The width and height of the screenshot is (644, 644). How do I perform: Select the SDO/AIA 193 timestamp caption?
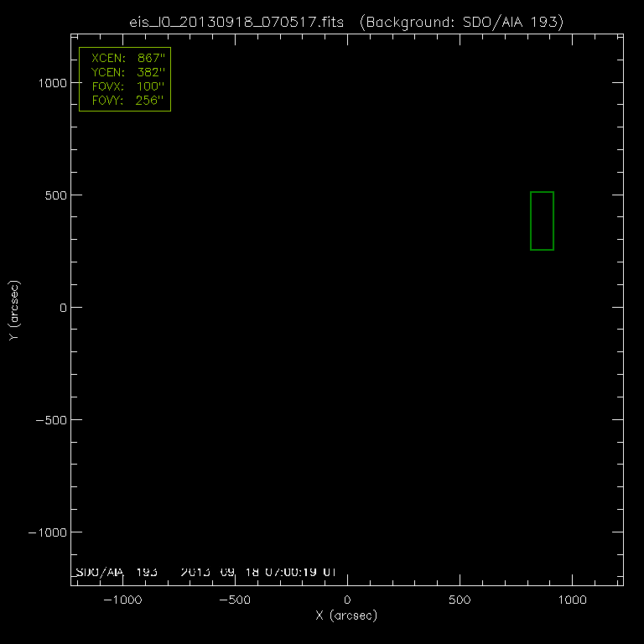205,572
